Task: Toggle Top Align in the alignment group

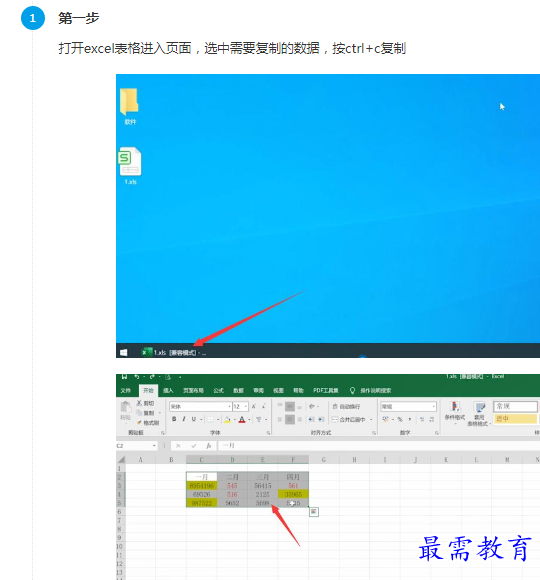Action: coord(280,406)
